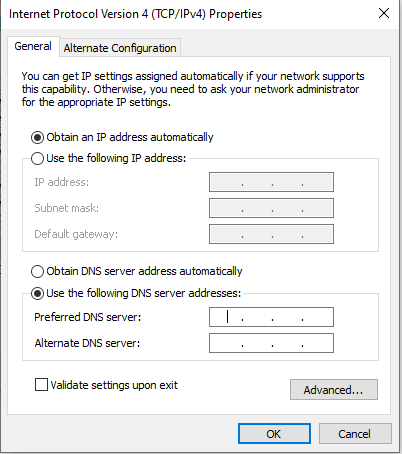Focus second octet of Preferred DNS server
402x454 pixels.
pyautogui.click(x=257, y=317)
